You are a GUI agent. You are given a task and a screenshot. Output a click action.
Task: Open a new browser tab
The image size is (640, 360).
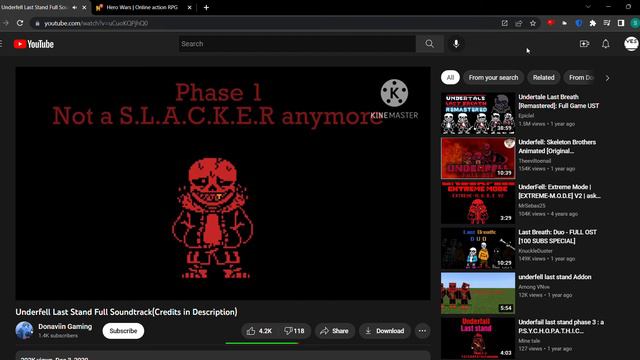(206, 7)
